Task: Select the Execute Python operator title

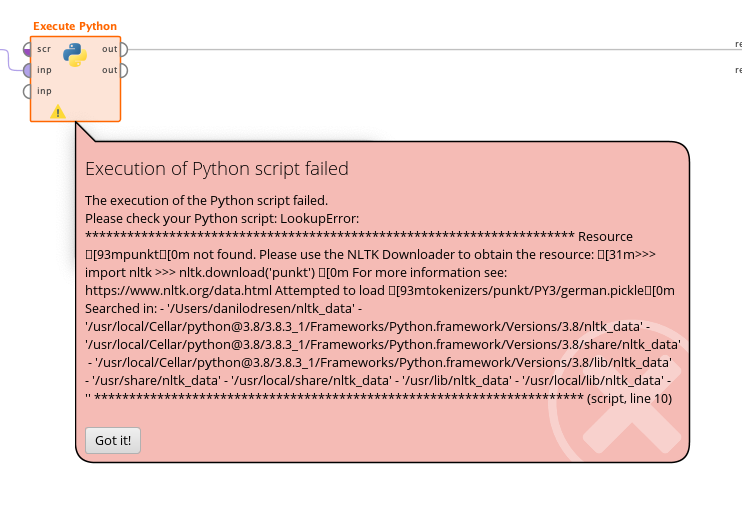Action: coord(75,26)
